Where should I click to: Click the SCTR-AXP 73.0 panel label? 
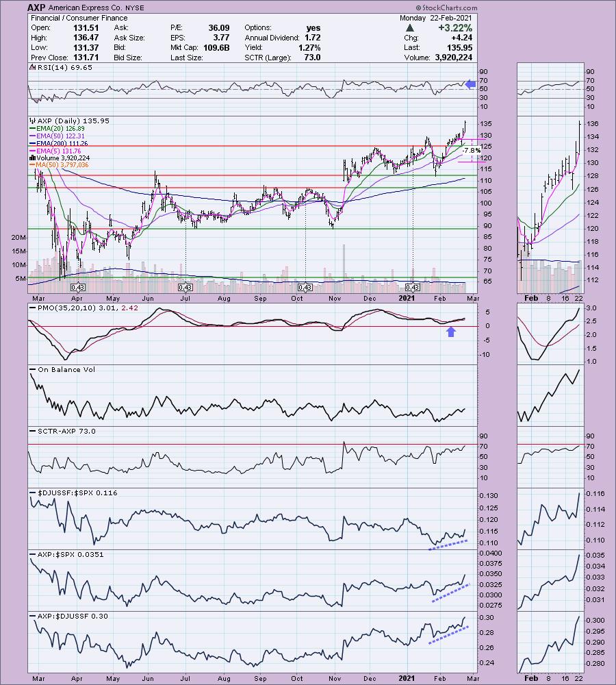[x=66, y=431]
